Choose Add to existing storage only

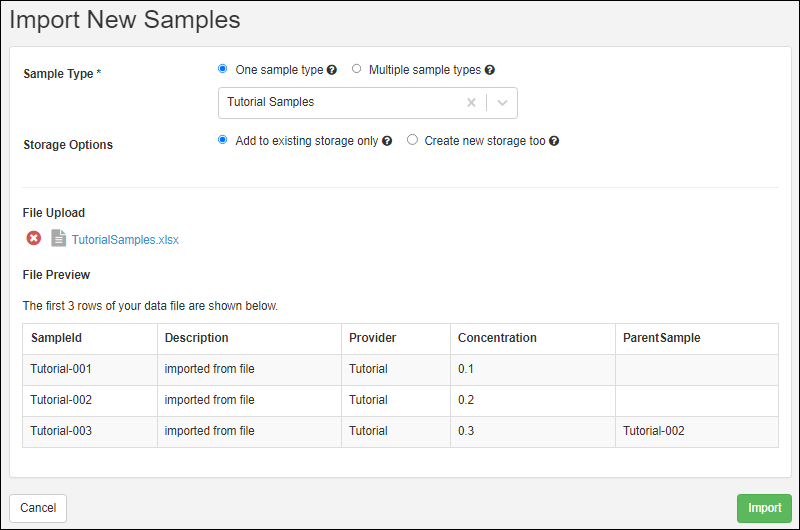[x=222, y=140]
